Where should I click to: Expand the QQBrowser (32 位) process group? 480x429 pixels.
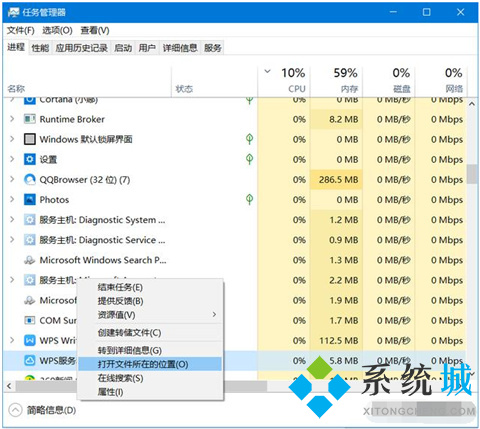pyautogui.click(x=12, y=179)
